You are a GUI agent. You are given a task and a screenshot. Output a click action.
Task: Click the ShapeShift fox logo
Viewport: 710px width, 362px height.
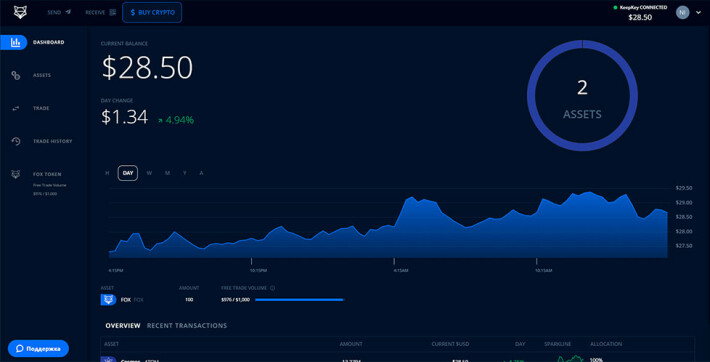point(20,12)
